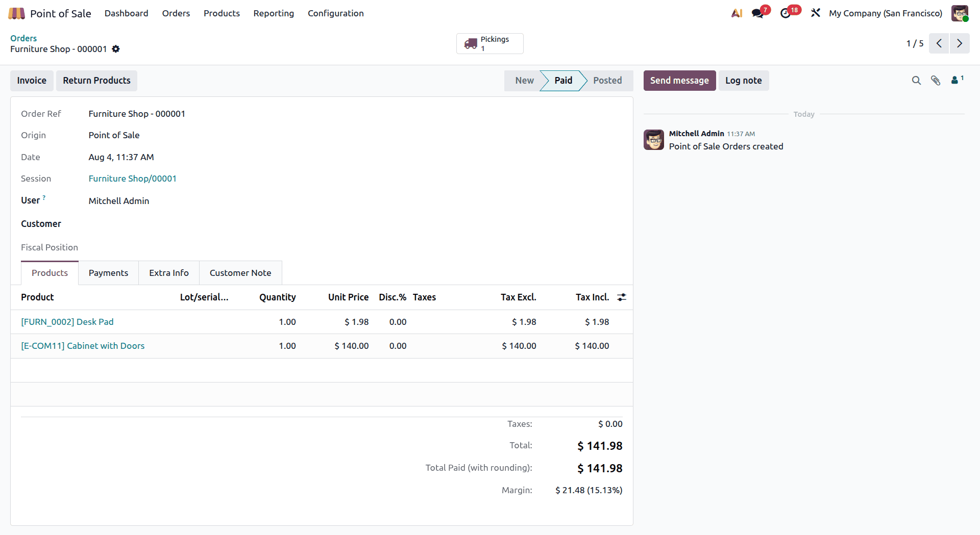Open the Dashboard menu
This screenshot has width=980, height=535.
127,13
